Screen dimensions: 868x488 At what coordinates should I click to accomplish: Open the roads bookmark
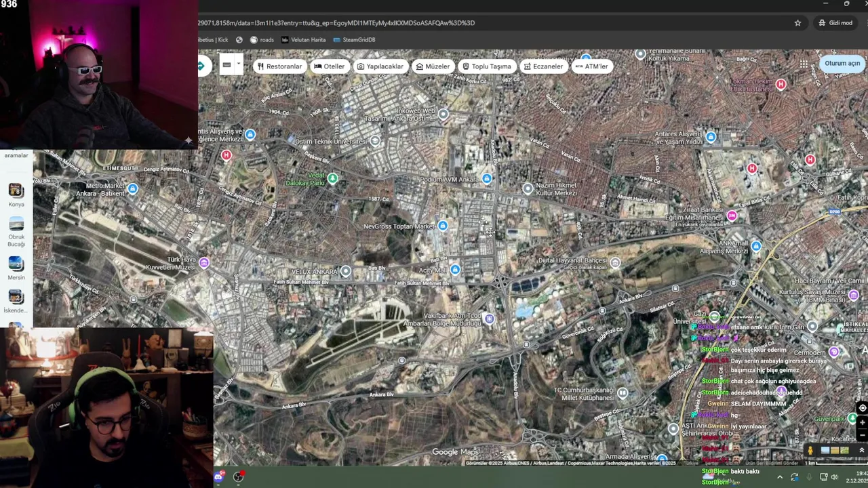click(262, 39)
